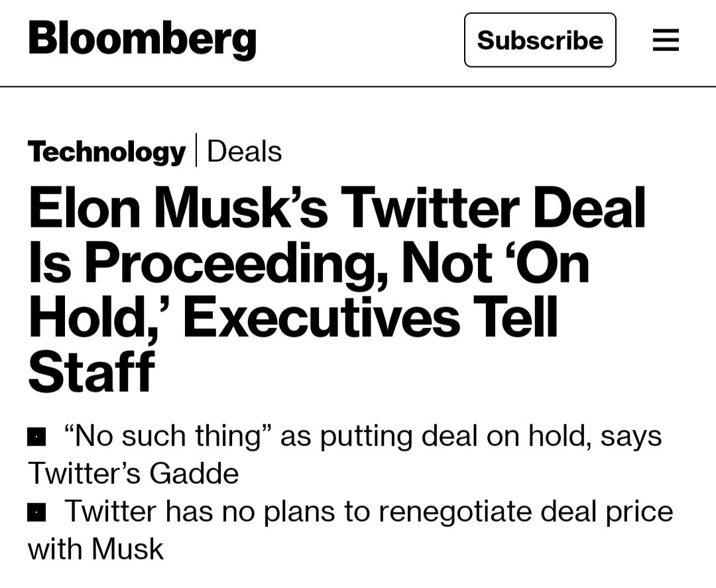The height and width of the screenshot is (588, 716).
Task: Open the hamburger navigation menu
Action: click(666, 40)
